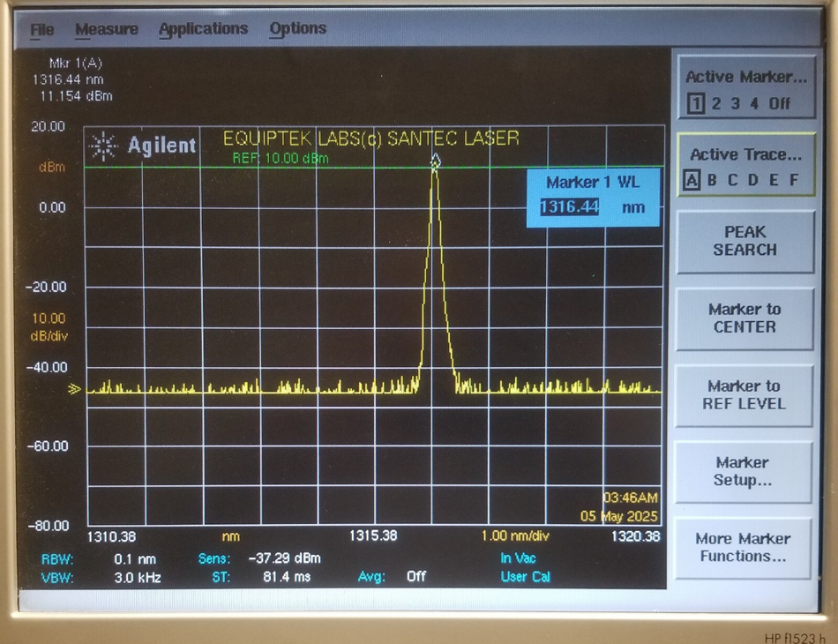Screen dimensions: 838x644
Task: Select active marker 2
Action: (x=715, y=103)
